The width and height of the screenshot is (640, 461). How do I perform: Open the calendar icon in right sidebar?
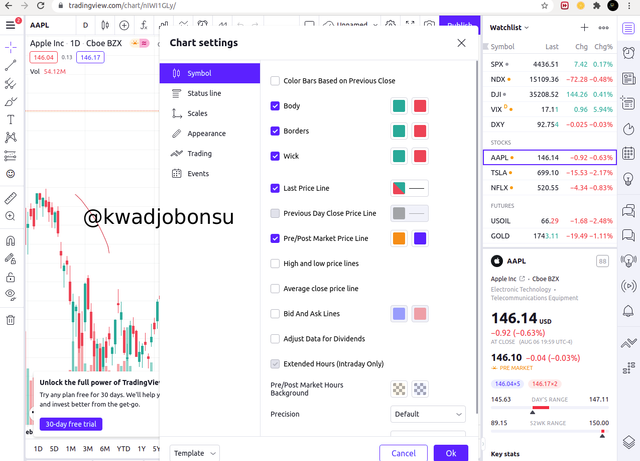(629, 154)
